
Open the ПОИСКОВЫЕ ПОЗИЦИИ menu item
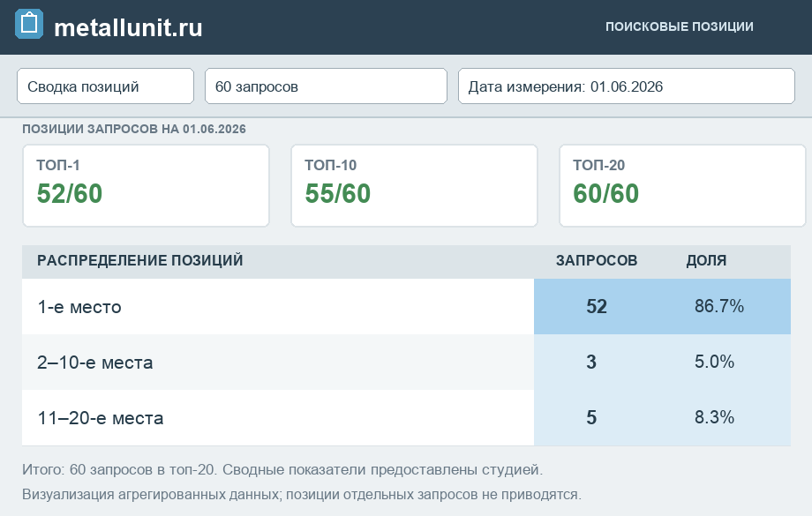point(680,26)
